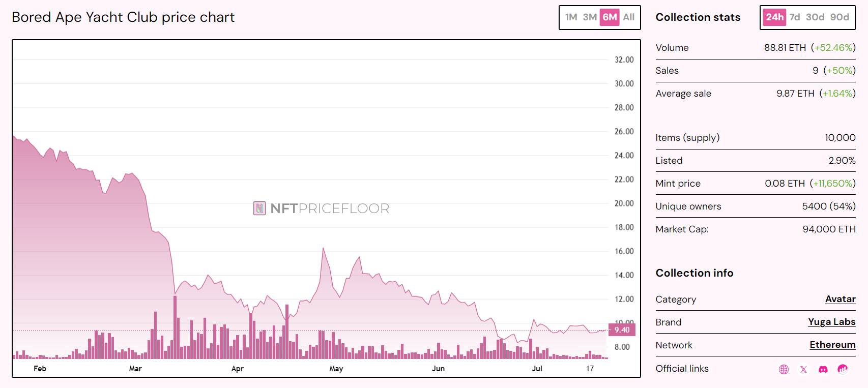Open the official website globe icon
This screenshot has width=868, height=388.
(784, 369)
